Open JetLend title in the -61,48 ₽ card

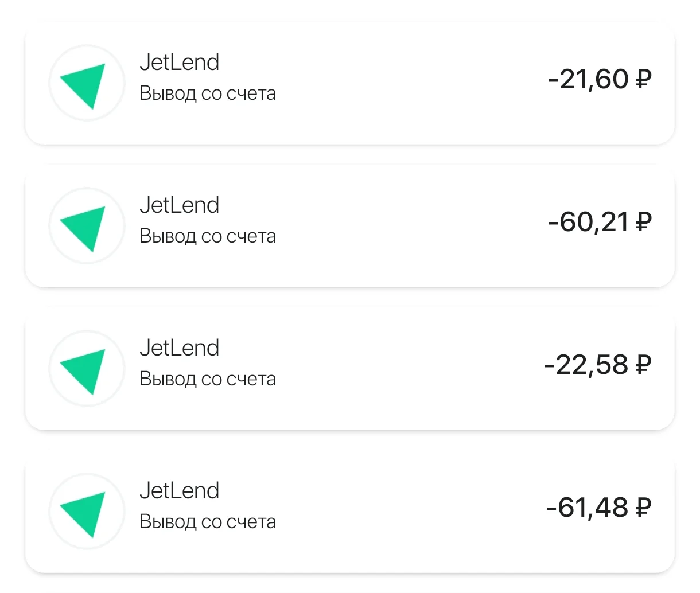(180, 490)
